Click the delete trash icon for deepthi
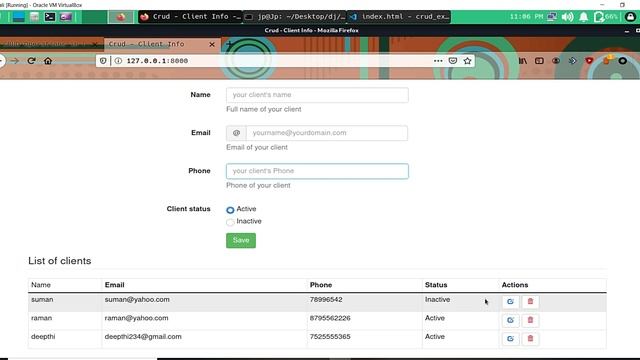Image resolution: width=640 pixels, height=360 pixels. (530, 338)
